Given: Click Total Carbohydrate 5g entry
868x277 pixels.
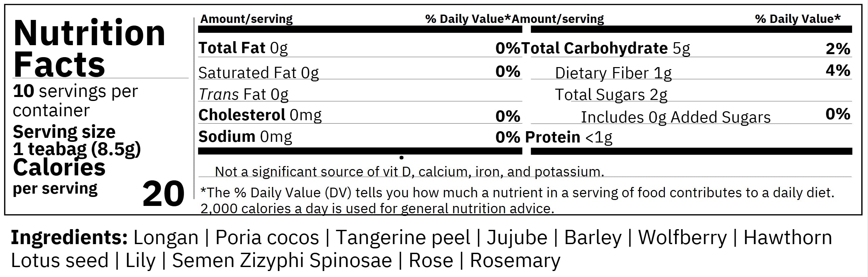Looking at the screenshot, I should (x=606, y=48).
